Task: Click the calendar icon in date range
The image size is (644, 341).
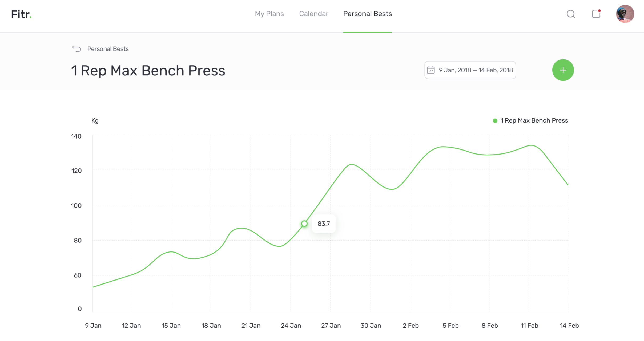Action: pyautogui.click(x=431, y=70)
